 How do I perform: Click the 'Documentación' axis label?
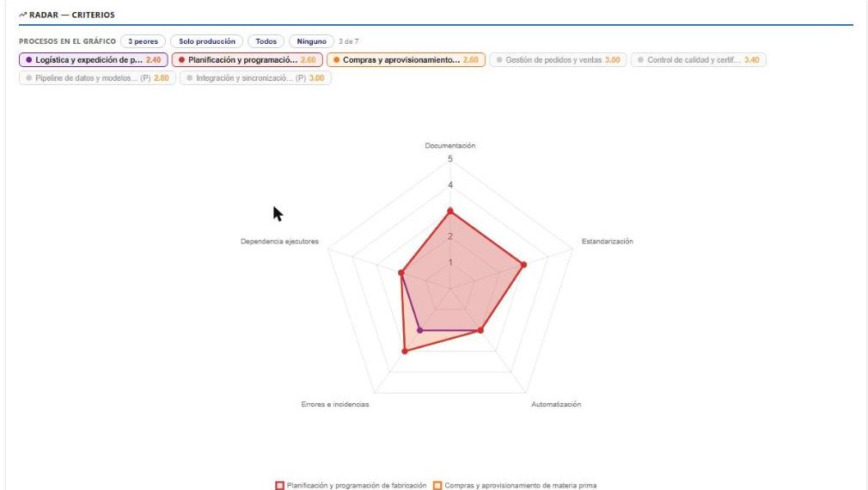click(x=450, y=145)
